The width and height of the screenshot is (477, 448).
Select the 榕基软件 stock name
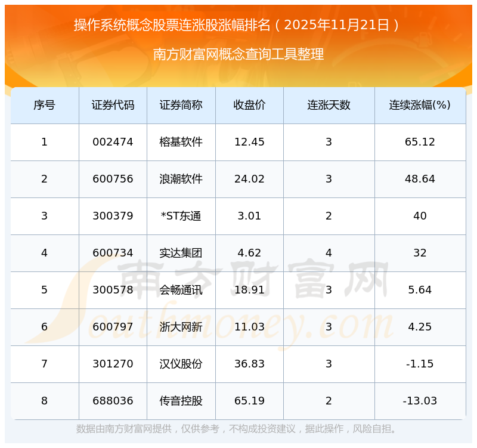pos(181,142)
